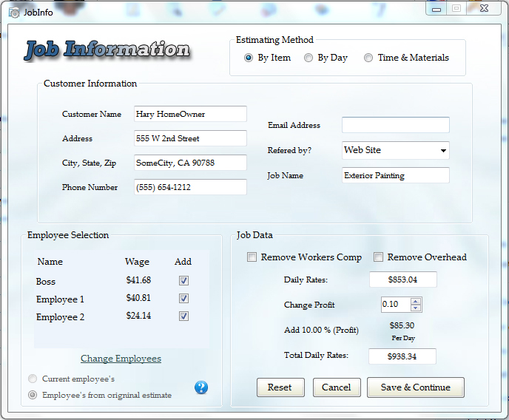The width and height of the screenshot is (509, 420).
Task: Uncheck the Employee 2 checkbox
Action: 183,316
